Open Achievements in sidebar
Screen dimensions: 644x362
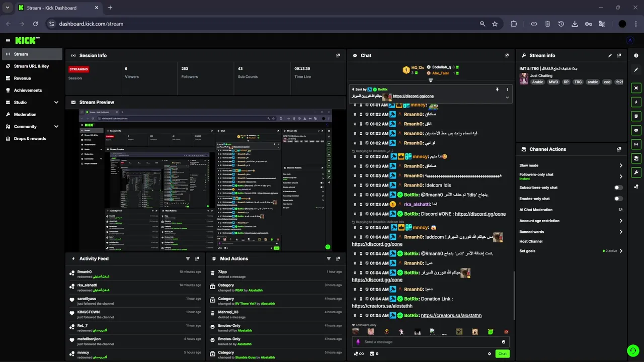click(32, 90)
